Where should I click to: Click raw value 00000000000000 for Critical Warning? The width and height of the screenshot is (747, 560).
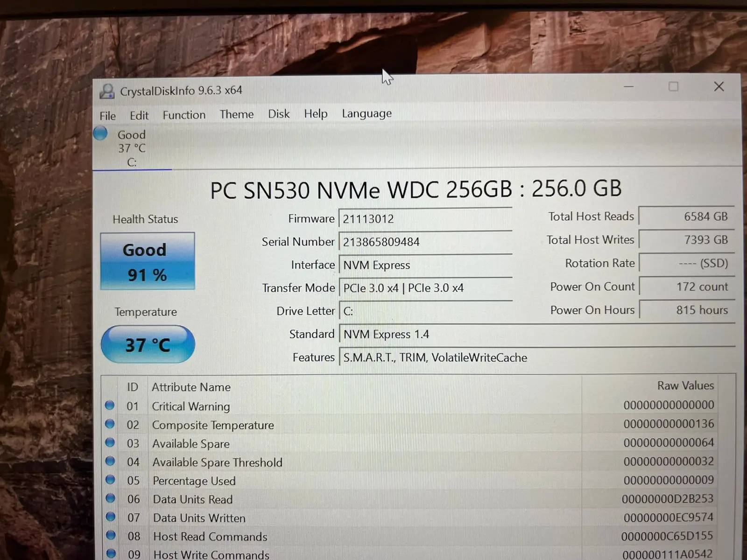pos(669,405)
